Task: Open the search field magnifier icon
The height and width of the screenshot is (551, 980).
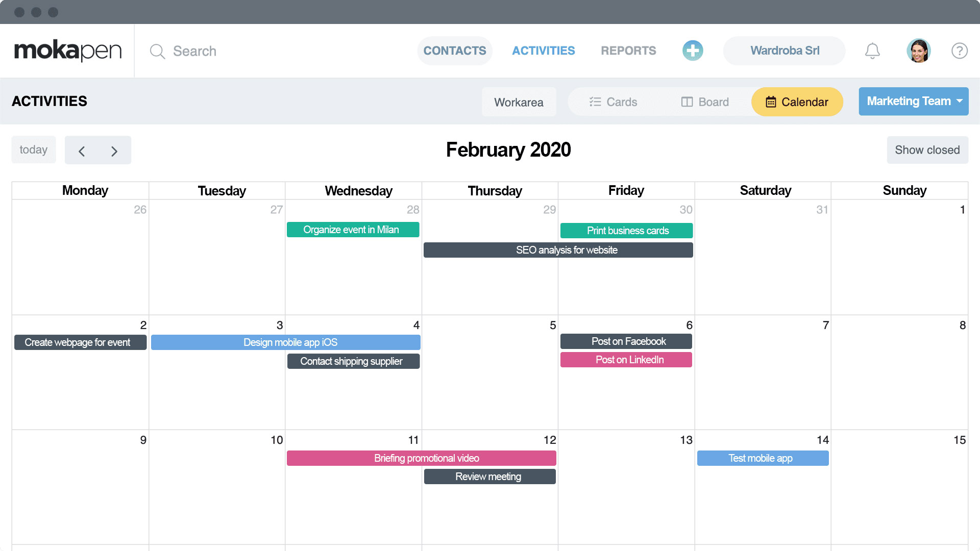Action: pos(157,51)
